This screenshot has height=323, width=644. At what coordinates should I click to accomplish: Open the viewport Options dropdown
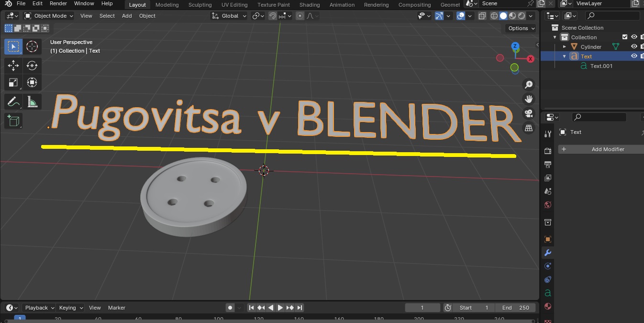pos(522,28)
